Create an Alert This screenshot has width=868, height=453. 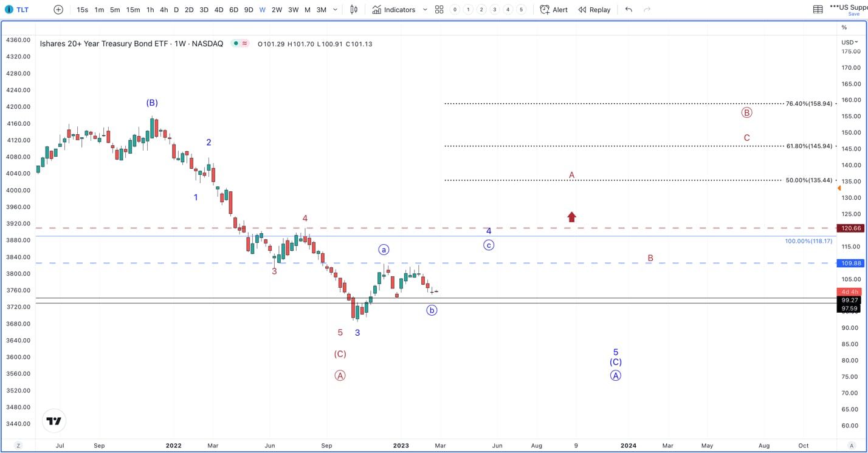[554, 10]
